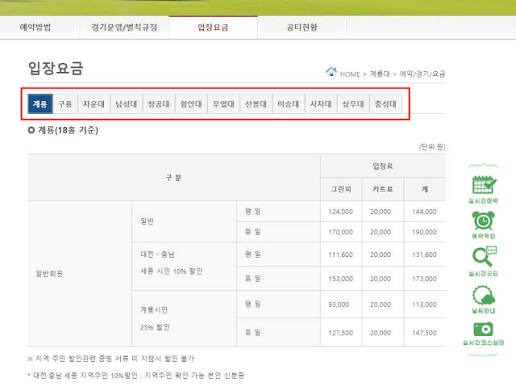The height and width of the screenshot is (387, 516).
Task: Switch to the 사자대 course tab
Action: 321,104
